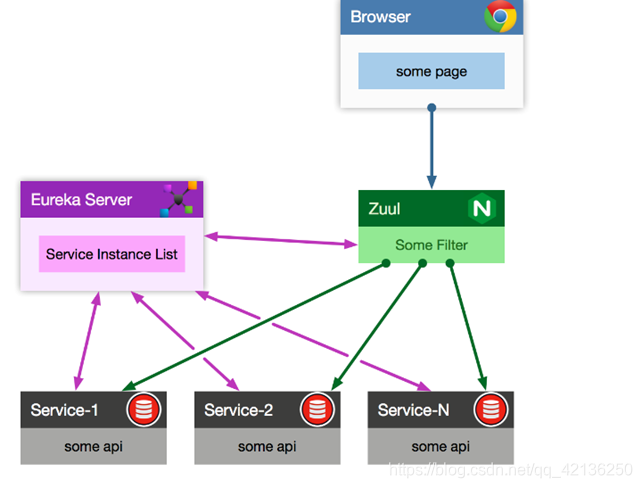The width and height of the screenshot is (642, 488).
Task: Click the "Eureka Server" header text
Action: [x=81, y=200]
